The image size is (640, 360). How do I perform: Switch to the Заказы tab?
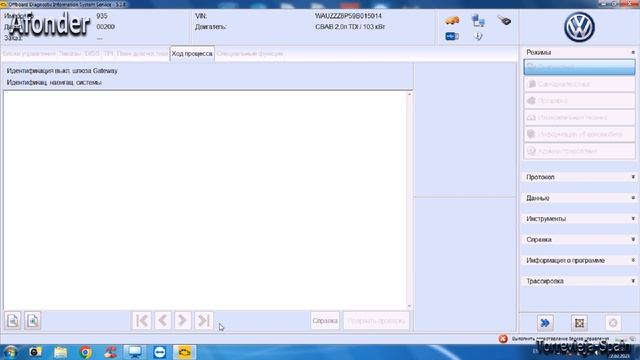(70, 53)
